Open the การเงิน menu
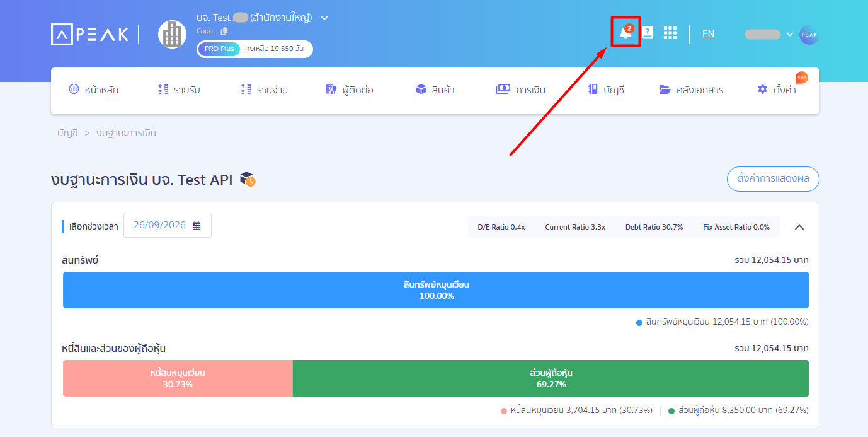This screenshot has width=868, height=437. pos(521,90)
